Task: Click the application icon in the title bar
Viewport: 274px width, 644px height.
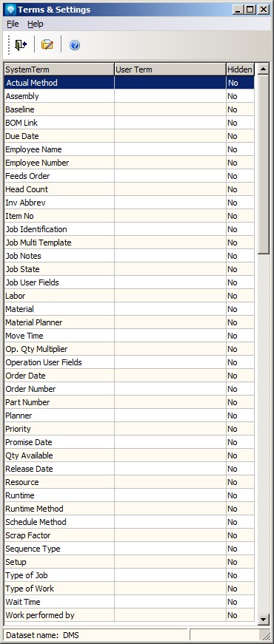Action: click(10, 10)
